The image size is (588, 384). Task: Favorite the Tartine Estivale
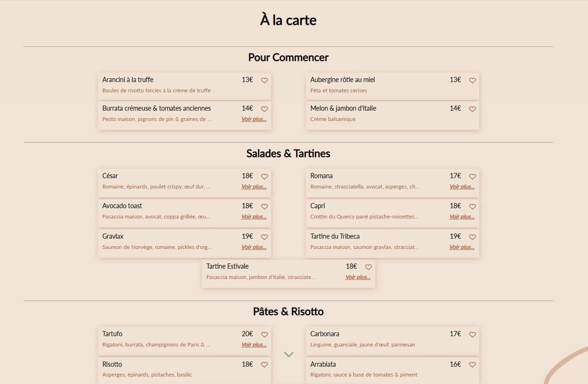(368, 267)
